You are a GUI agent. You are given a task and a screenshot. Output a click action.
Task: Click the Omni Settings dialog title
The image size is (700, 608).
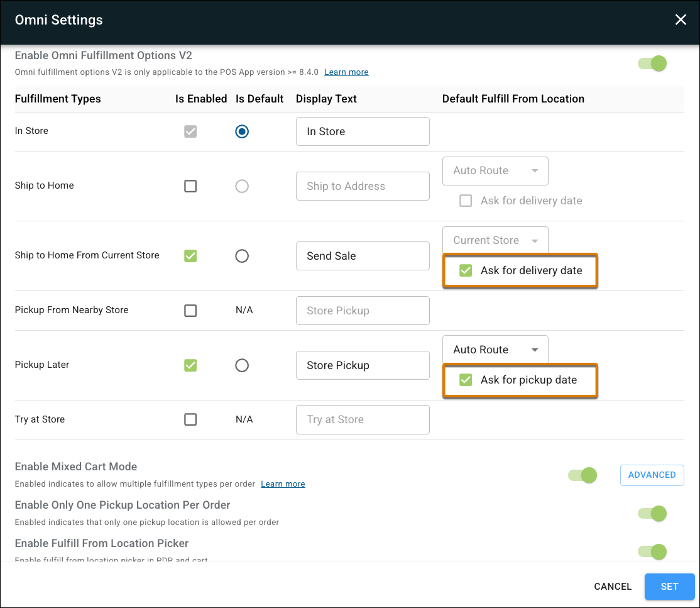tap(58, 19)
